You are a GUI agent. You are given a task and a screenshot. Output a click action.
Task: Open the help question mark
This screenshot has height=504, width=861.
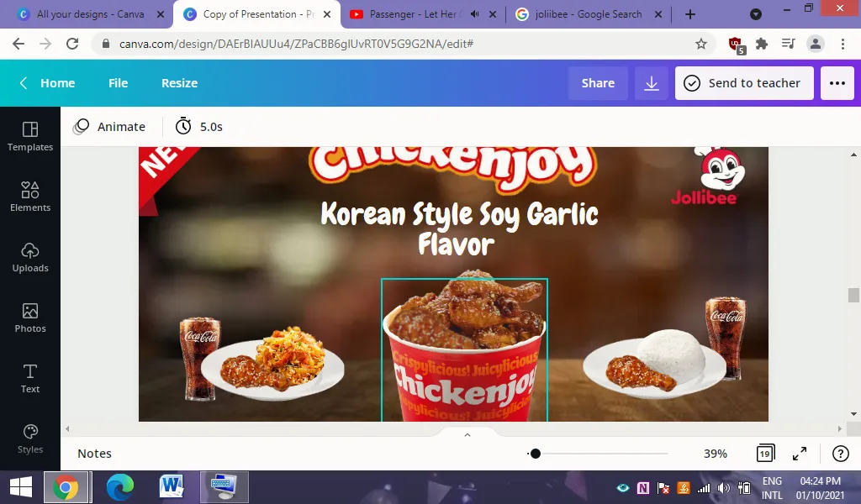coord(840,454)
